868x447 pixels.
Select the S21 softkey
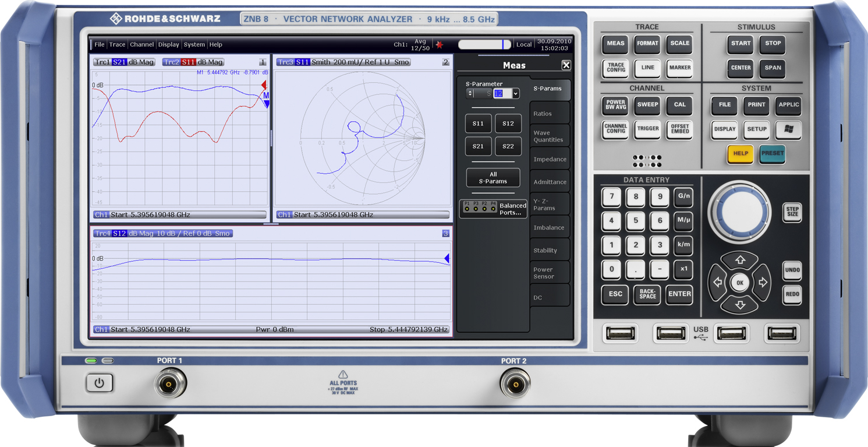click(478, 146)
